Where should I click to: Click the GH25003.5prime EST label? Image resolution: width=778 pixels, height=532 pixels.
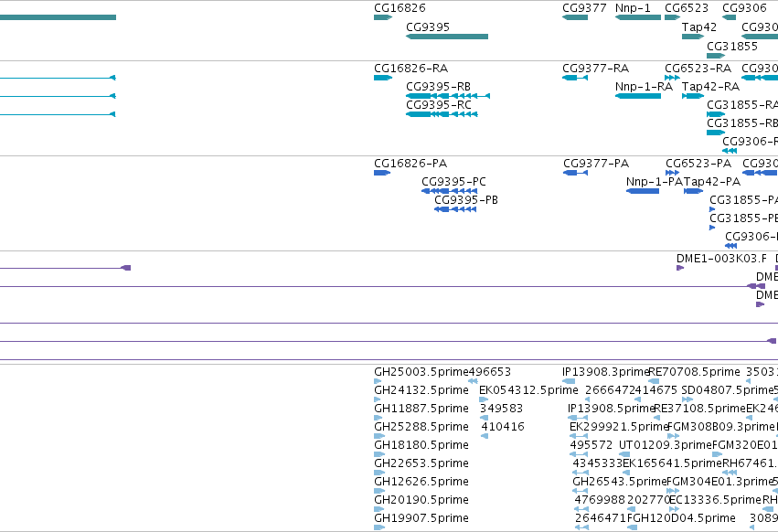pos(421,372)
